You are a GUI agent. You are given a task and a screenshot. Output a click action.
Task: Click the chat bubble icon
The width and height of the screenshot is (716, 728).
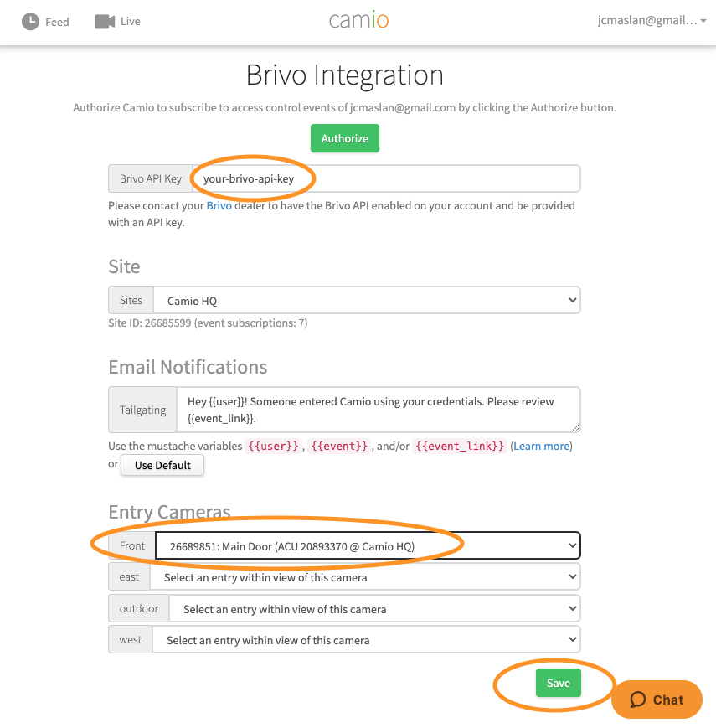coord(638,700)
